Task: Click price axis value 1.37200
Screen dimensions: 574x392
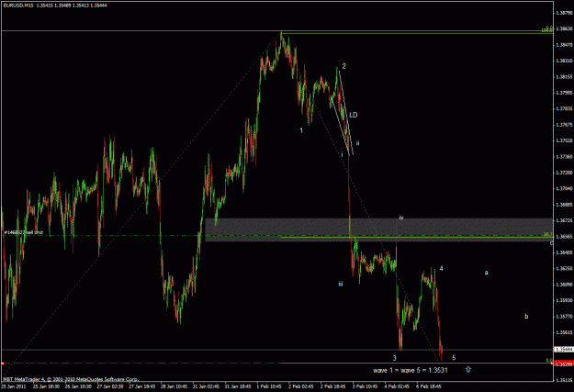Action: (x=564, y=173)
